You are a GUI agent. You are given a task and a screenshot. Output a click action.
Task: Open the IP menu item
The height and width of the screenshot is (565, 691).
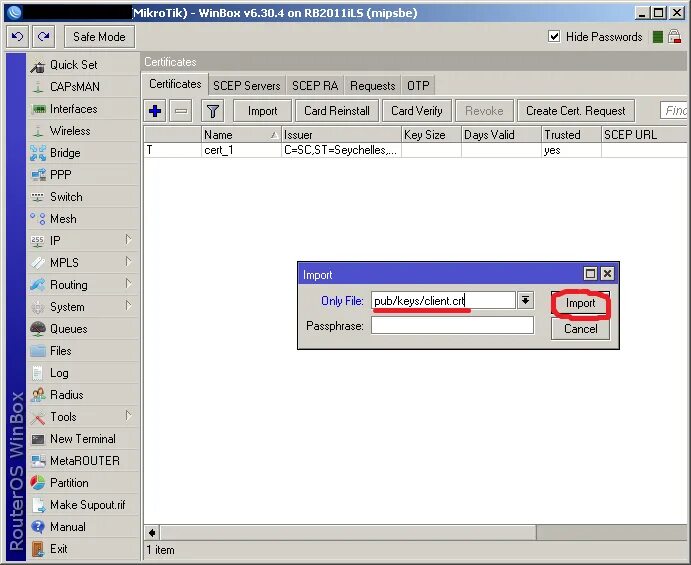tap(55, 241)
